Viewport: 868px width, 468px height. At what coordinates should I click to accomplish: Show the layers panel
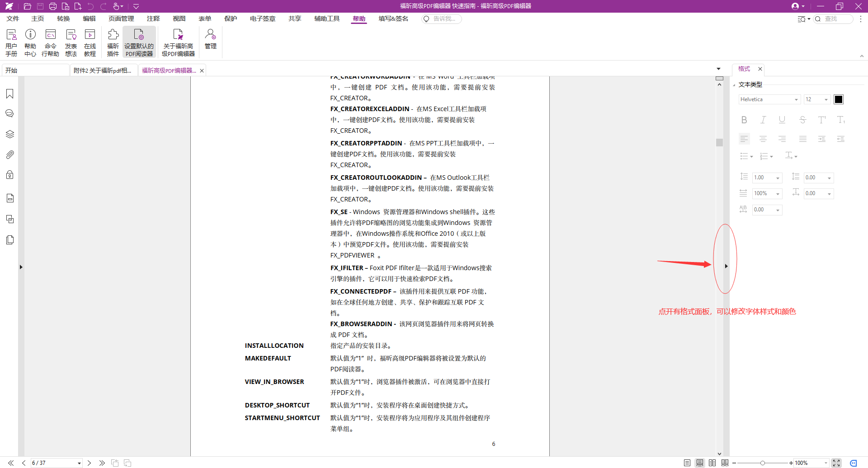click(x=9, y=134)
